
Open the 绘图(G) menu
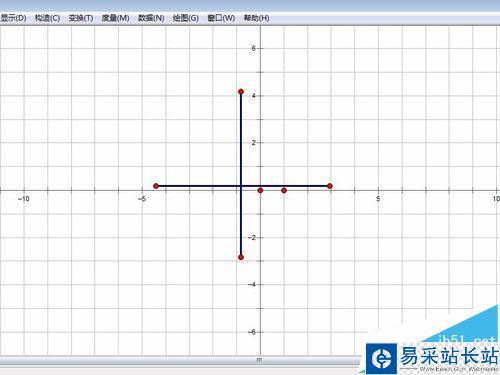[186, 18]
